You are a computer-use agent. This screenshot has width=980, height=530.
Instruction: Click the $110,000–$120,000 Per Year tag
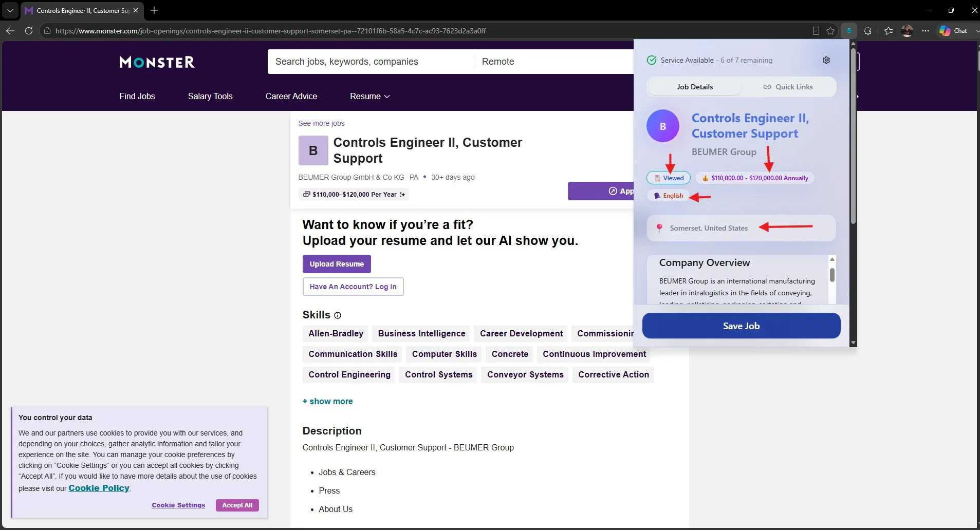point(354,194)
